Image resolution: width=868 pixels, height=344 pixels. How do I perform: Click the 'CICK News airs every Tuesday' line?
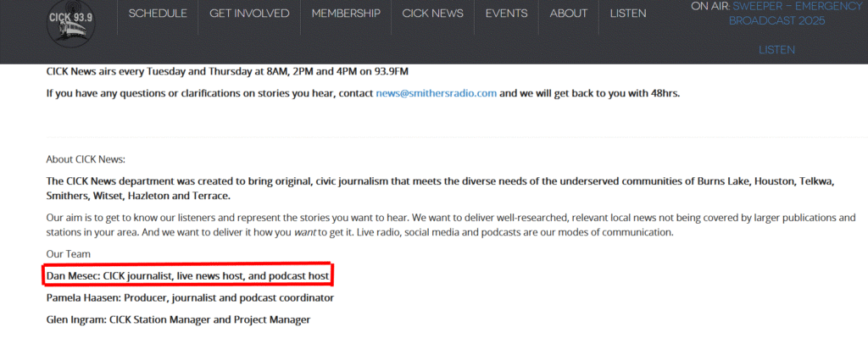227,71
